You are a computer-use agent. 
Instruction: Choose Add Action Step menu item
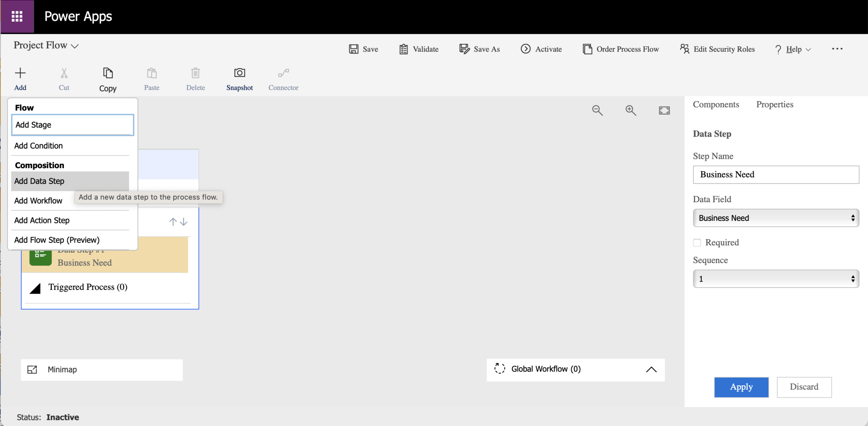[x=42, y=221]
